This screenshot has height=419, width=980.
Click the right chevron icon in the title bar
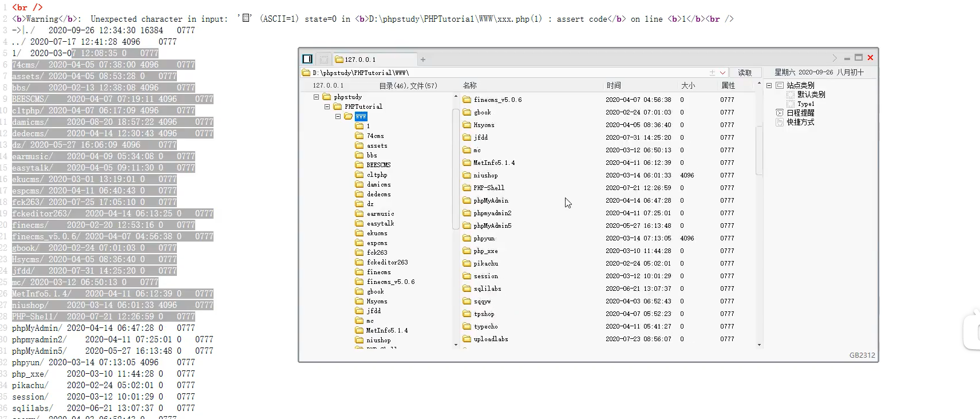click(x=835, y=58)
